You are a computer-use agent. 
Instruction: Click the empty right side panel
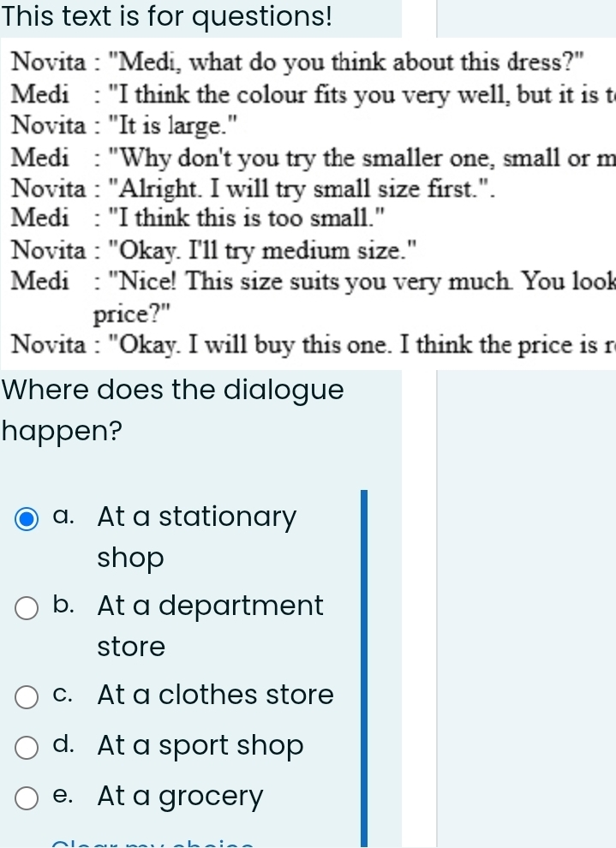(526, 608)
